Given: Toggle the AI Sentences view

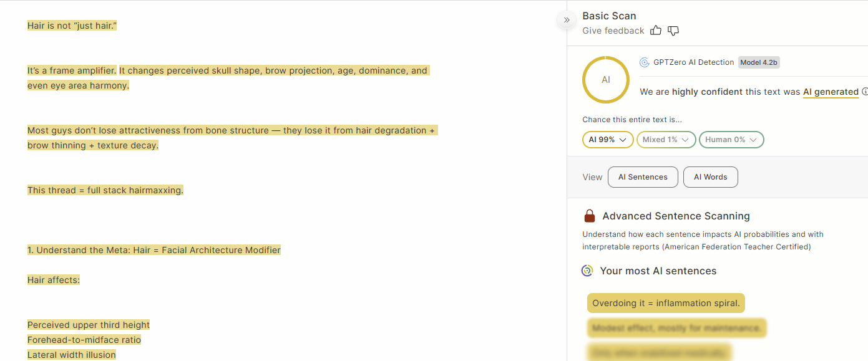Looking at the screenshot, I should [643, 177].
